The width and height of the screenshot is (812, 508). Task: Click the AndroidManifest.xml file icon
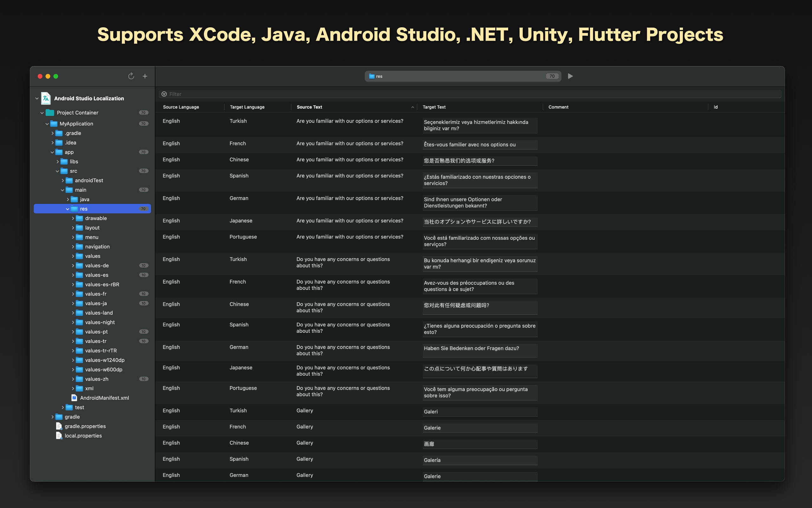pos(74,398)
